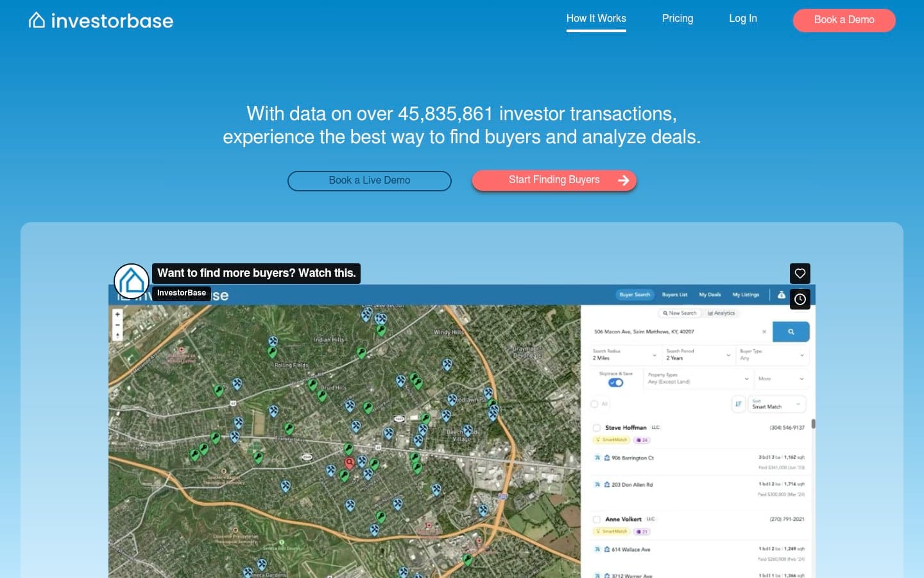Click the blue magnifier search button

click(x=791, y=332)
